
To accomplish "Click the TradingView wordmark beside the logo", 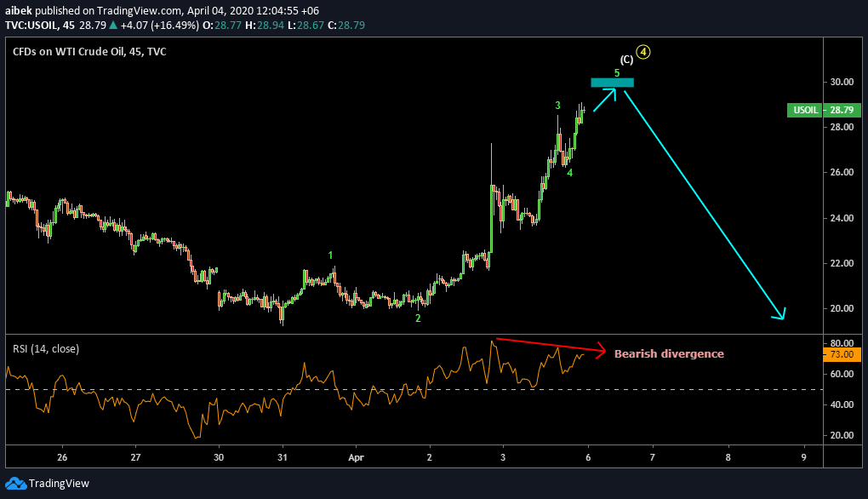I will tap(59, 484).
